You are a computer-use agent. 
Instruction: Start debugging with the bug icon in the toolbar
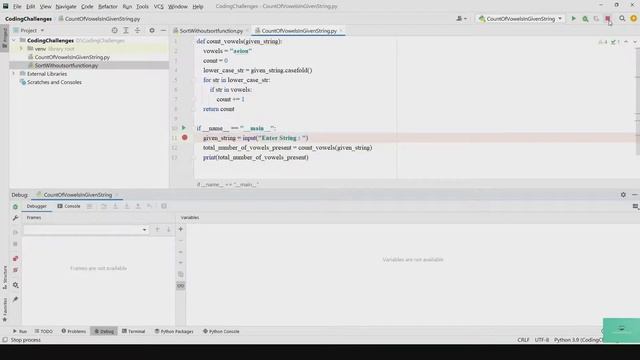pyautogui.click(x=585, y=19)
